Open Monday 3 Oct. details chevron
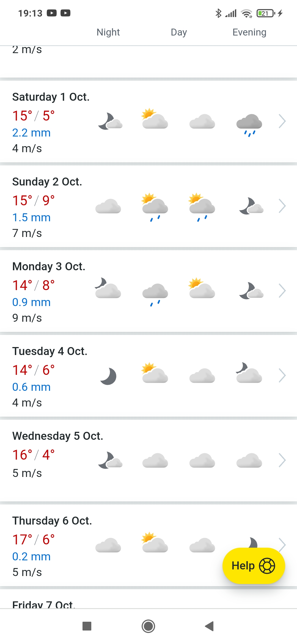Screen dimensions: 297x644 point(282,291)
